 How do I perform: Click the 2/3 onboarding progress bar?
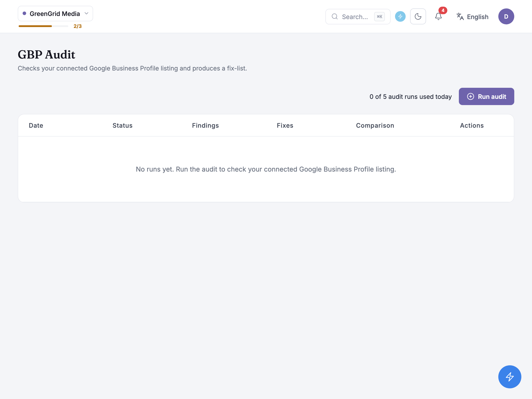coord(43,26)
